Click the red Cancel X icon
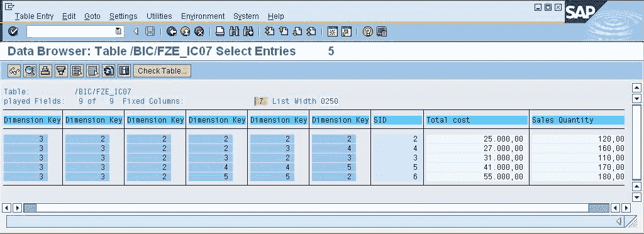Viewport: 644px width, 234px height. (x=199, y=31)
